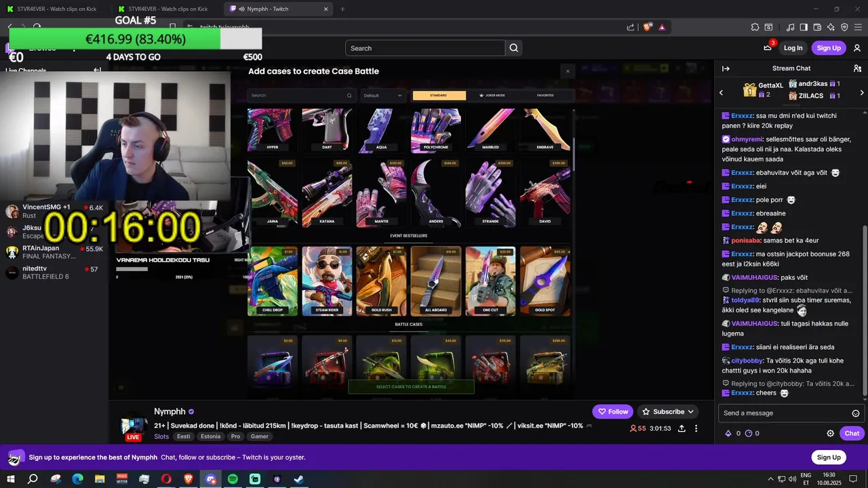Show previous gift leaderboard entry
868x488 pixels.
[721, 92]
